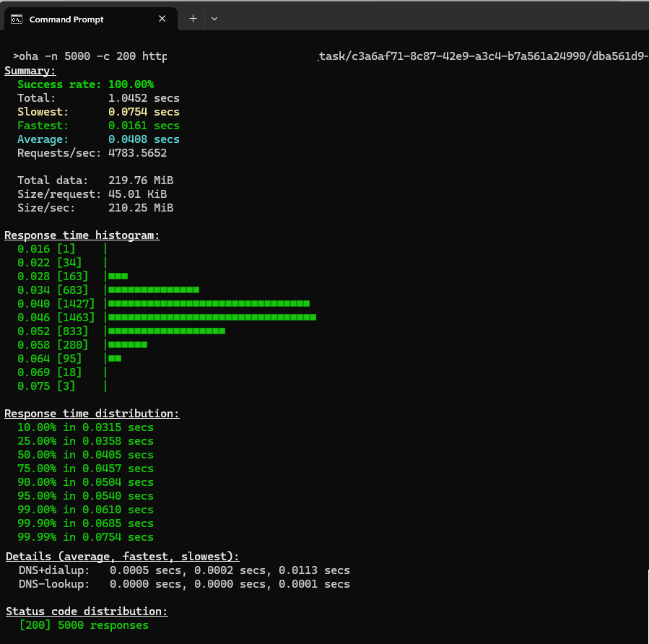
Task: Click the 'Fastest: 0.0161 secs' line
Action: point(98,126)
